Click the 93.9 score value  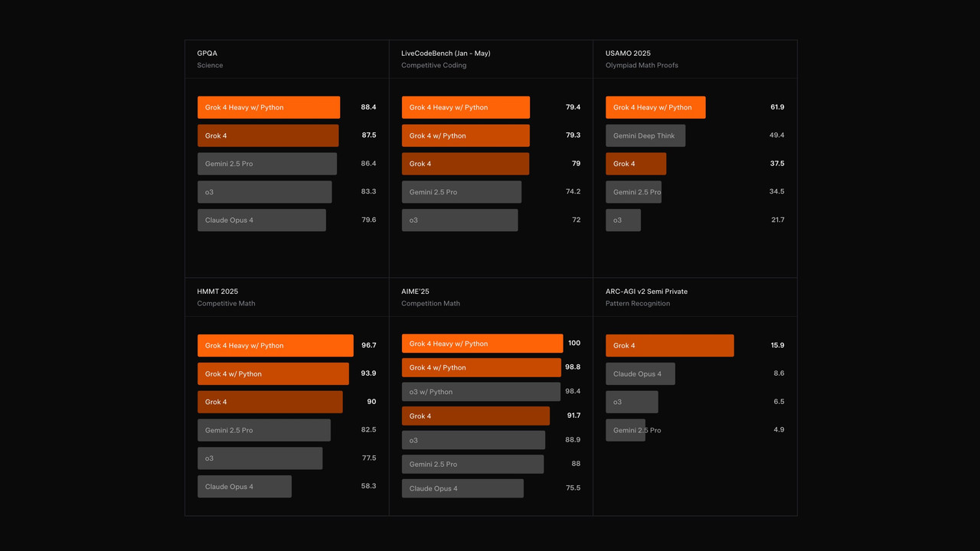pos(368,374)
